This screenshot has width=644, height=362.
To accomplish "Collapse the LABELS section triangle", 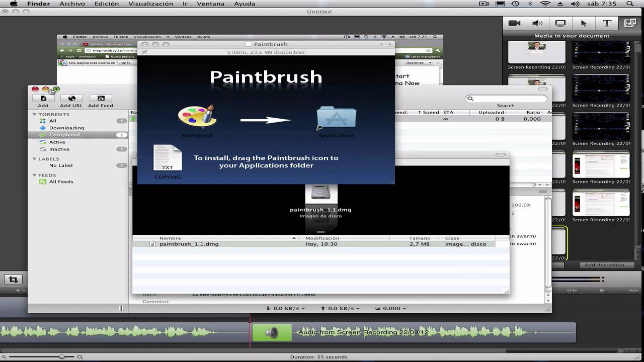I will tap(35, 159).
